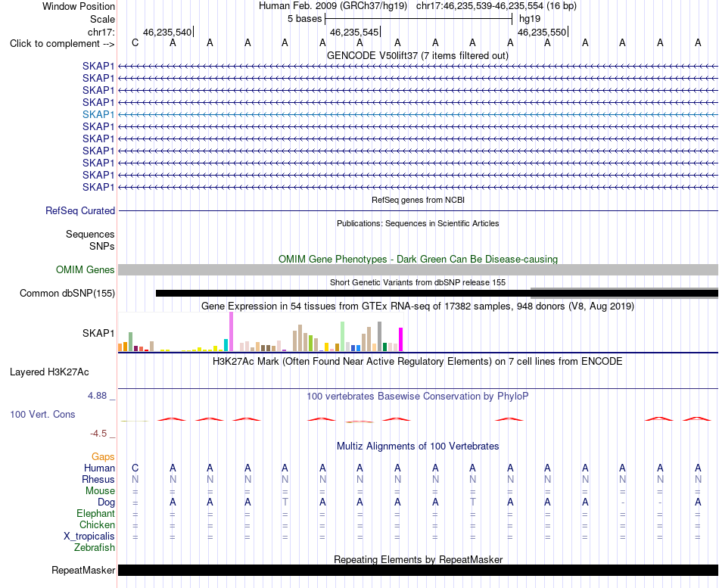Select the X_tropicalis species label
Image resolution: width=719 pixels, height=588 pixels.
pos(89,537)
